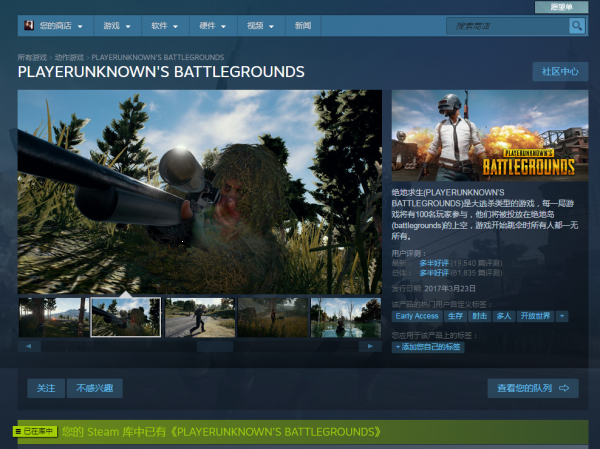This screenshot has width=600, height=449.
Task: Select the 生存 tag
Action: pos(455,316)
